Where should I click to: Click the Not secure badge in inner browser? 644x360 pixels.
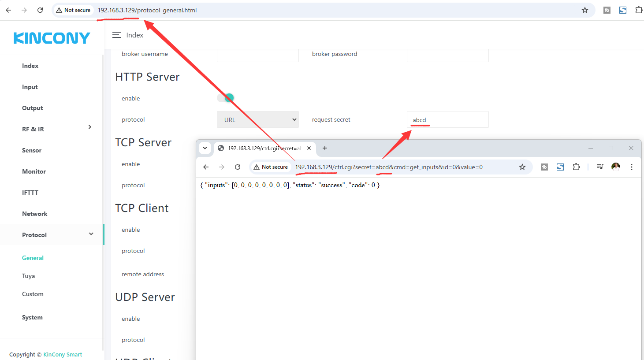[x=271, y=167]
